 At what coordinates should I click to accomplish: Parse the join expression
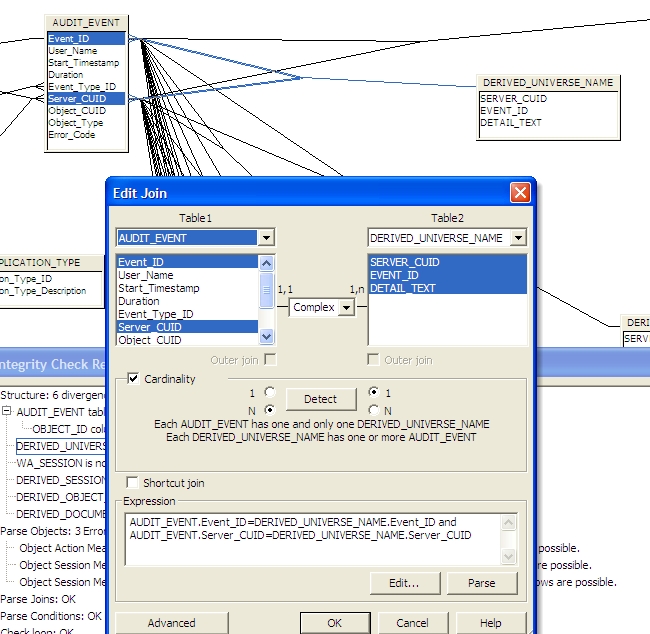[483, 583]
